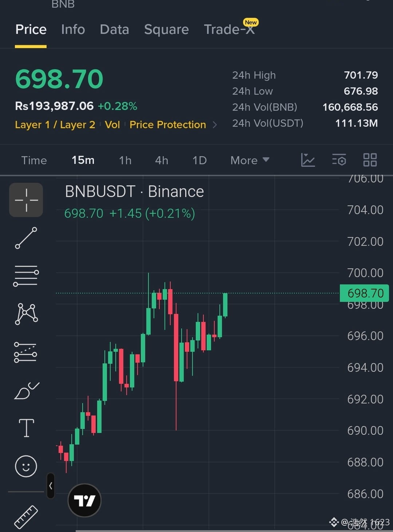Select the ruler measure tool
The image size is (393, 532).
pos(26,517)
